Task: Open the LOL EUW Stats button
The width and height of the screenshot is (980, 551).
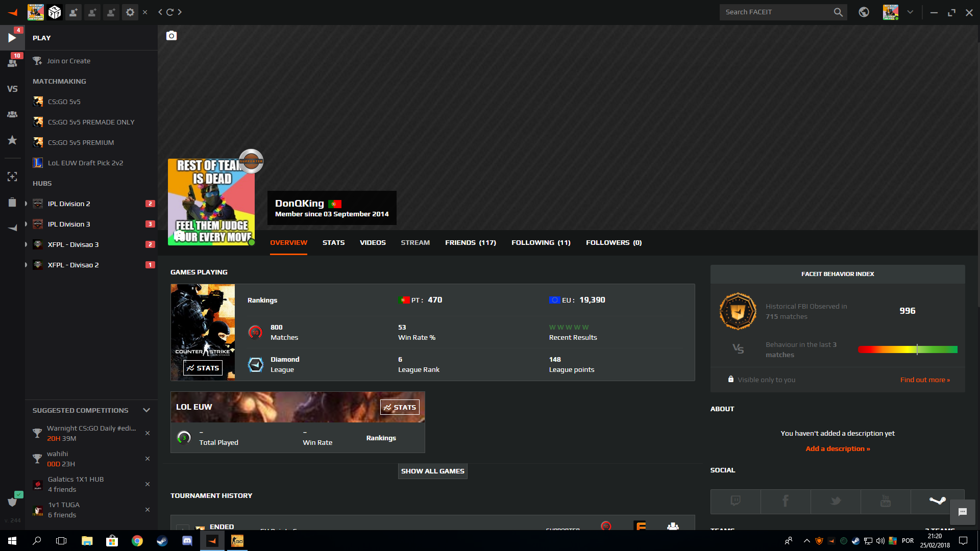Action: click(400, 407)
